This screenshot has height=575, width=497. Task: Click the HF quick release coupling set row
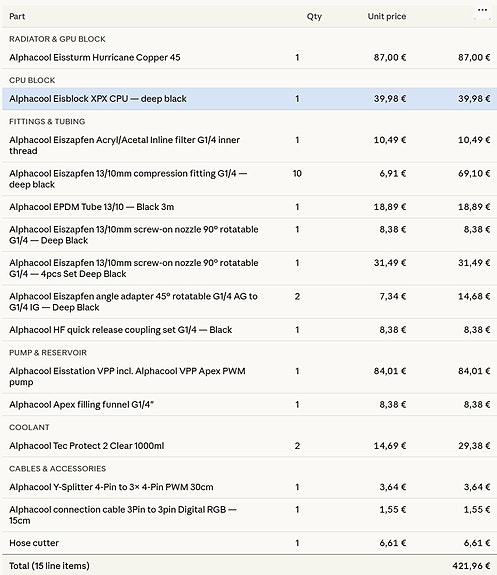249,330
